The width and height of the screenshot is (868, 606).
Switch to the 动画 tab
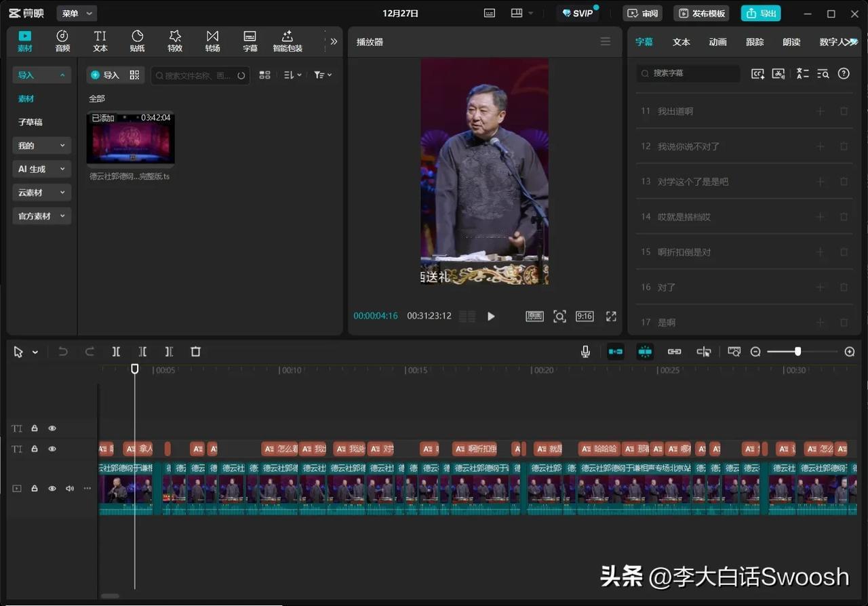click(x=717, y=42)
